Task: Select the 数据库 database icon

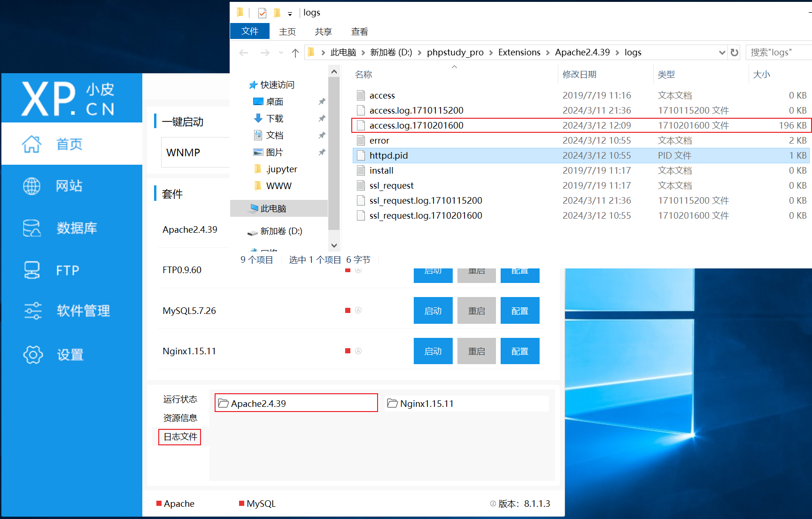Action: [31, 228]
